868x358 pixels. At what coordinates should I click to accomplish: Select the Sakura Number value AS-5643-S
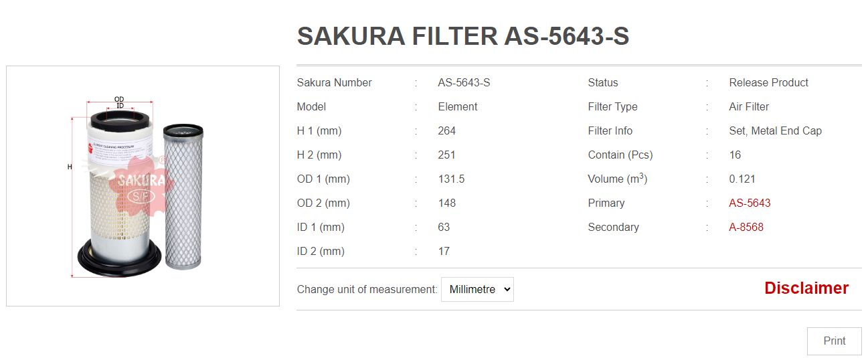point(464,82)
